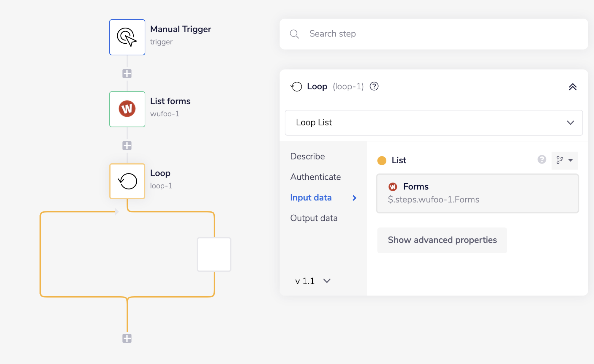Viewport: 594px width, 364px height.
Task: Add step between List forms and Loop
Action: point(127,146)
